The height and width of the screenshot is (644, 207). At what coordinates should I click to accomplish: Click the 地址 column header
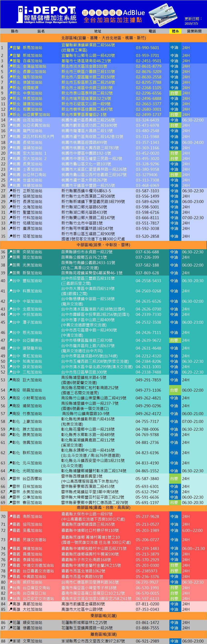[x=98, y=31]
